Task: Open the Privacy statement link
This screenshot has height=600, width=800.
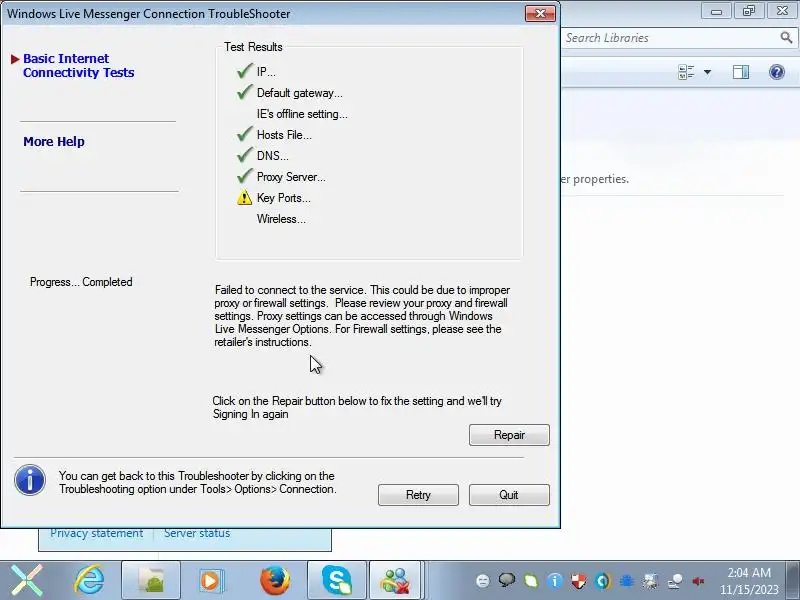Action: pyautogui.click(x=96, y=533)
